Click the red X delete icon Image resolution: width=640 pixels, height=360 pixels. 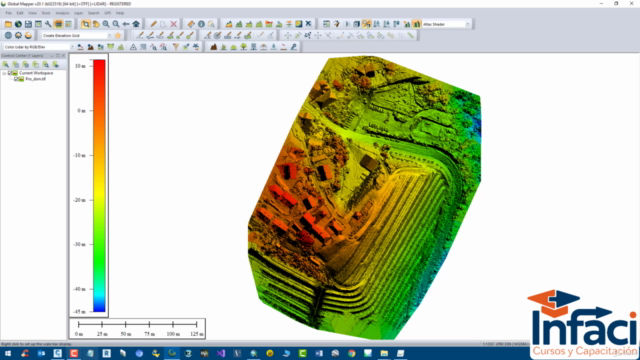[x=173, y=24]
